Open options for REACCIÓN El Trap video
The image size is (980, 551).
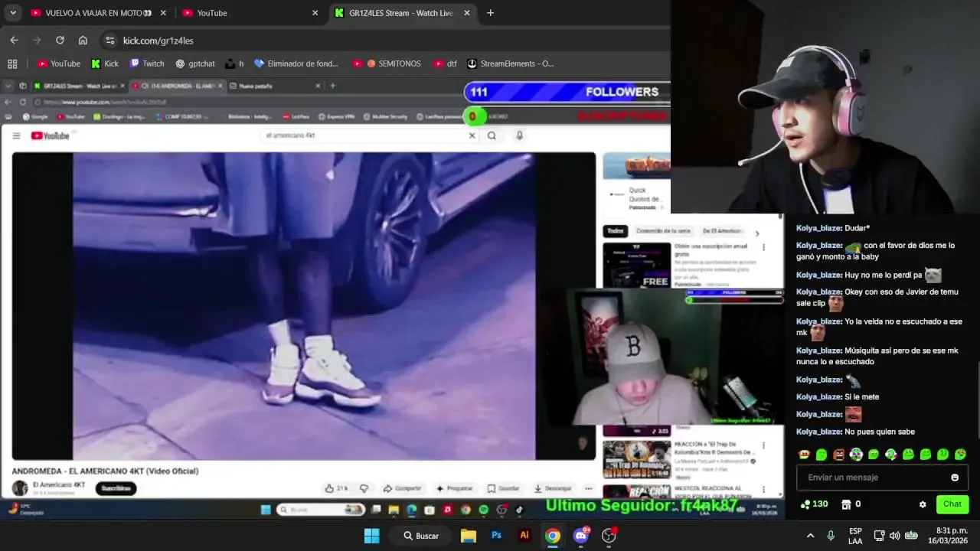pyautogui.click(x=763, y=445)
